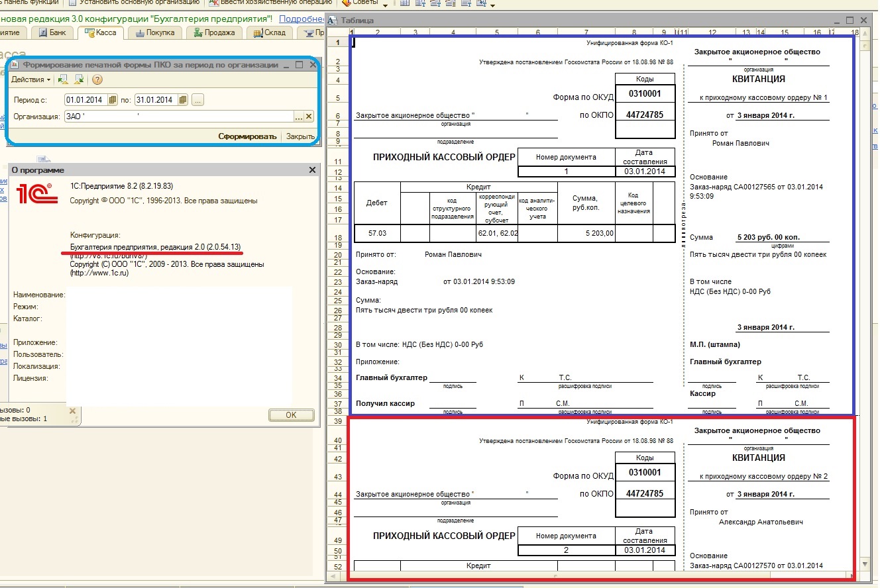
Task: Click the second green arrow settings icon beside Действия
Action: [79, 79]
